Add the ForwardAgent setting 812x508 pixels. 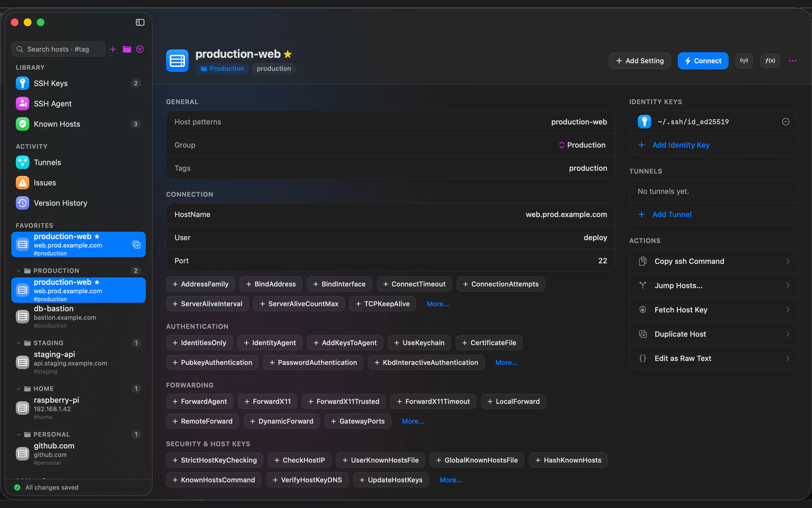(200, 402)
